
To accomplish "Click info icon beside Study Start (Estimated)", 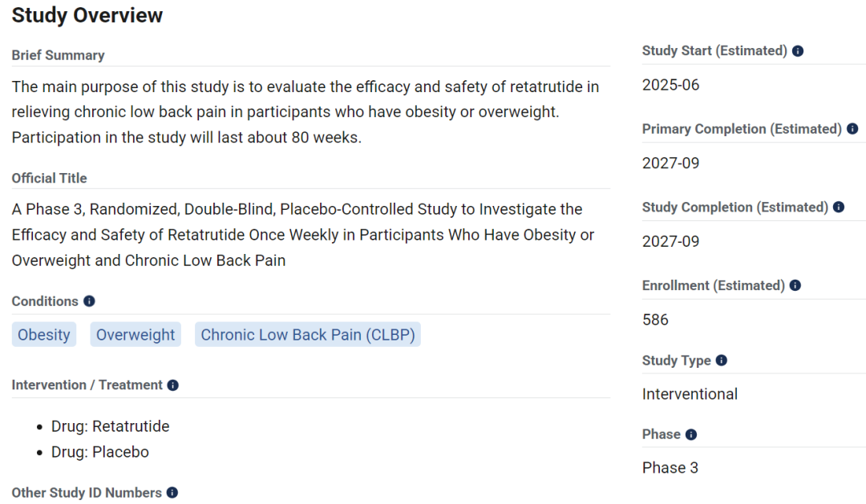I will click(x=798, y=50).
